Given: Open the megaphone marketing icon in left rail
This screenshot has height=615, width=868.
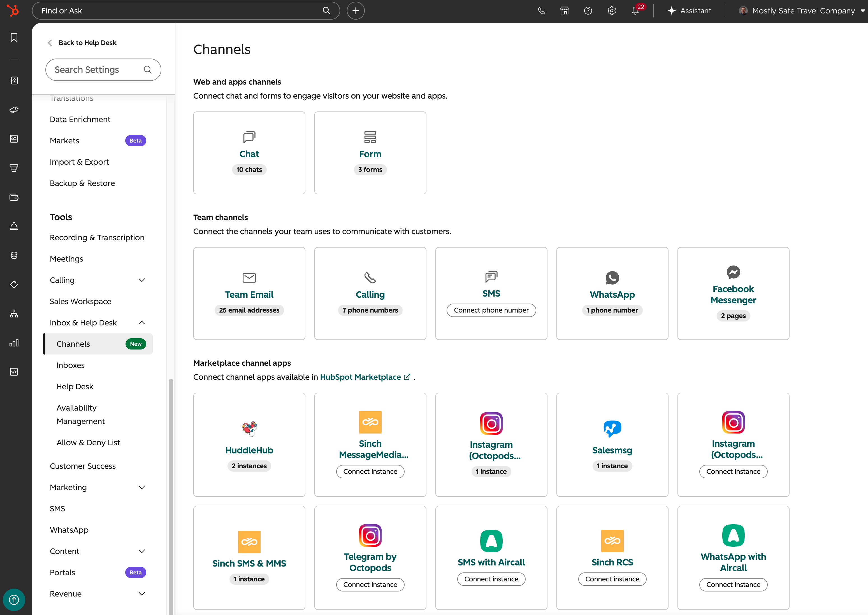Looking at the screenshot, I should point(14,110).
